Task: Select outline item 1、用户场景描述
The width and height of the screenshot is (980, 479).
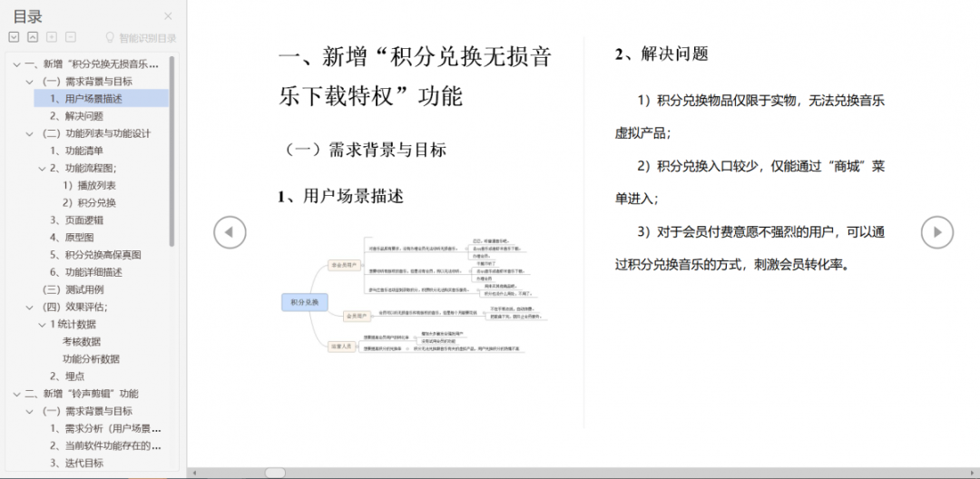Action: (102, 98)
